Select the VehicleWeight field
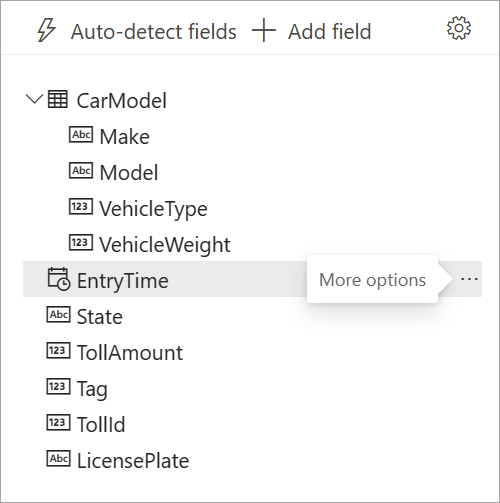 (165, 244)
